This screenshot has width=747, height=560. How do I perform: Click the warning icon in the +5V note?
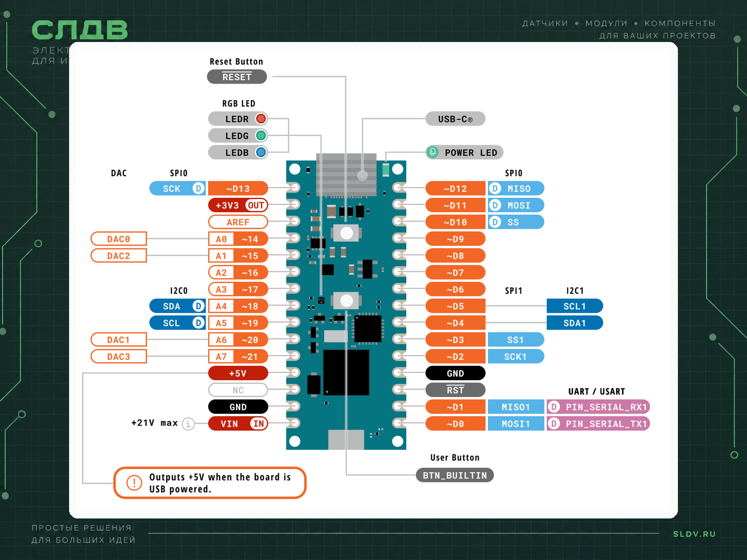point(134,483)
